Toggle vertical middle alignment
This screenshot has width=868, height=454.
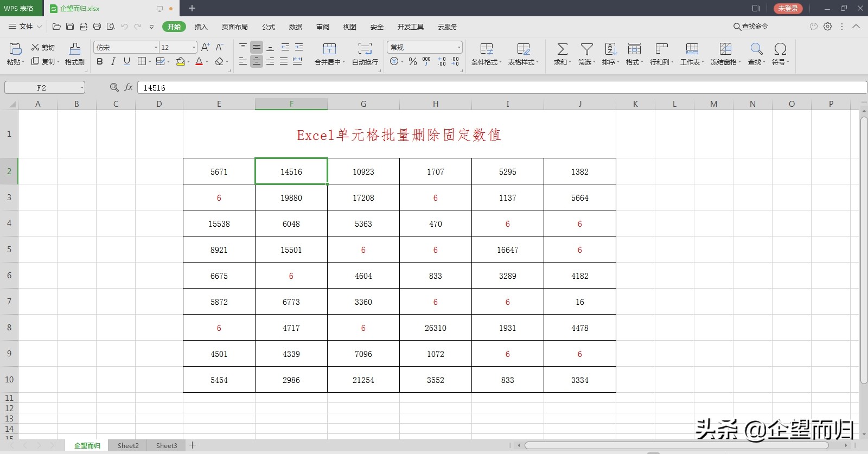(257, 47)
